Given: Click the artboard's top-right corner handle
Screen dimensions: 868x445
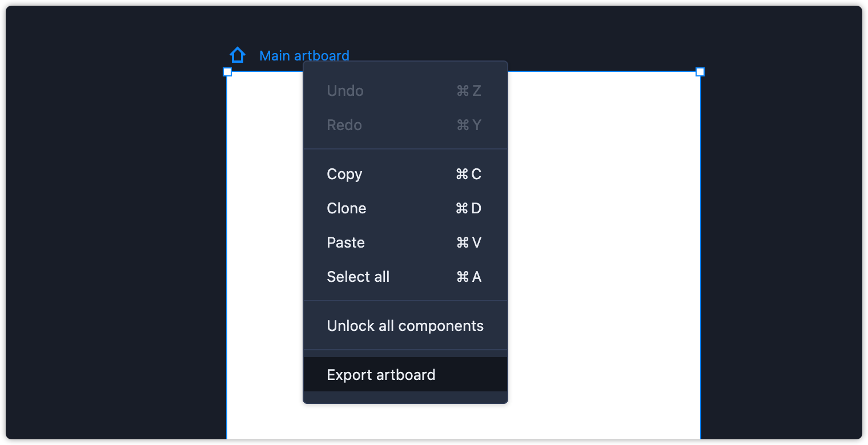Looking at the screenshot, I should (x=700, y=72).
